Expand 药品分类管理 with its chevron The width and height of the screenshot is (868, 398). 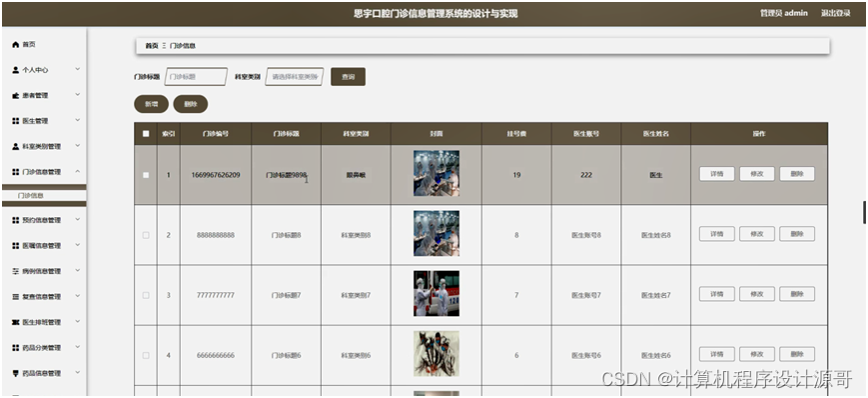(78, 347)
